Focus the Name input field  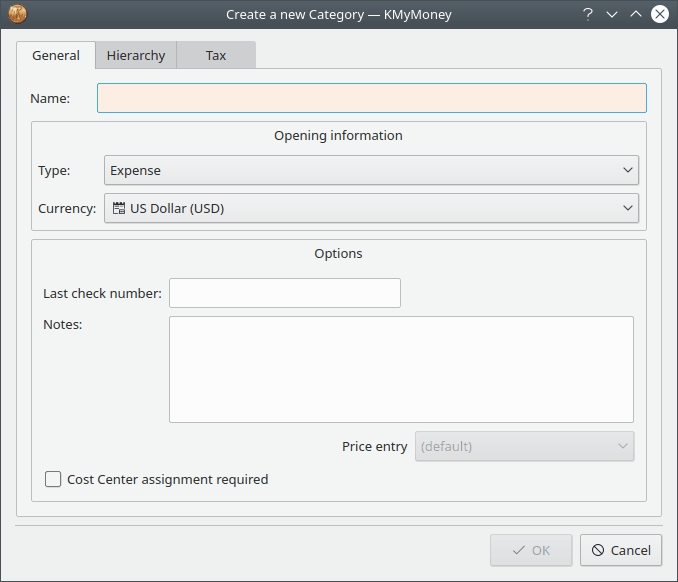click(x=372, y=98)
